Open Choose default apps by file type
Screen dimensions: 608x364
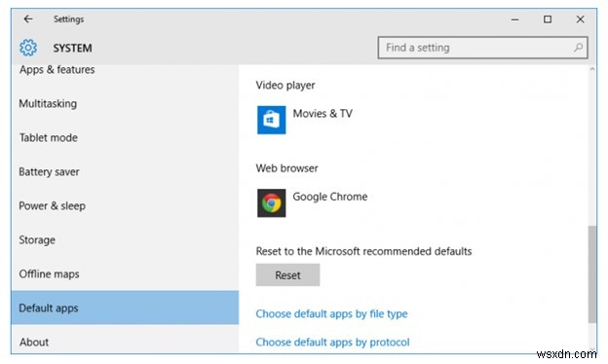click(x=331, y=313)
